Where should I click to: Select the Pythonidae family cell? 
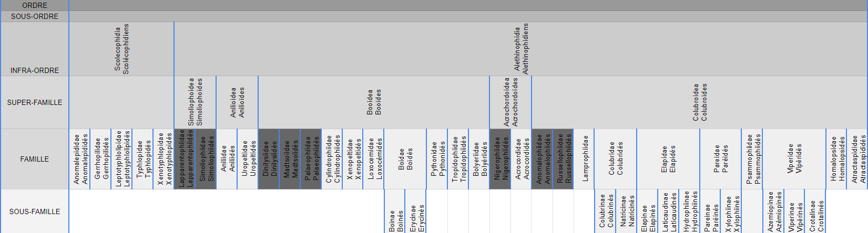click(437, 159)
